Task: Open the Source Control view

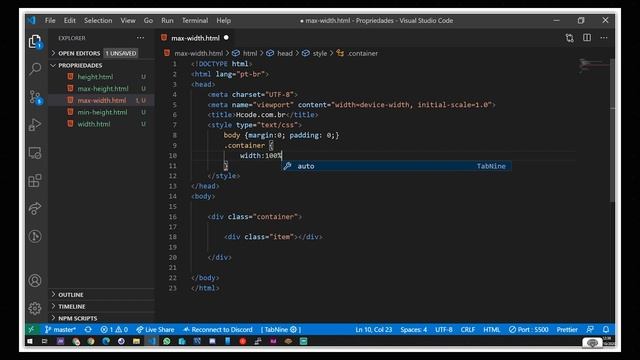Action: point(35,97)
